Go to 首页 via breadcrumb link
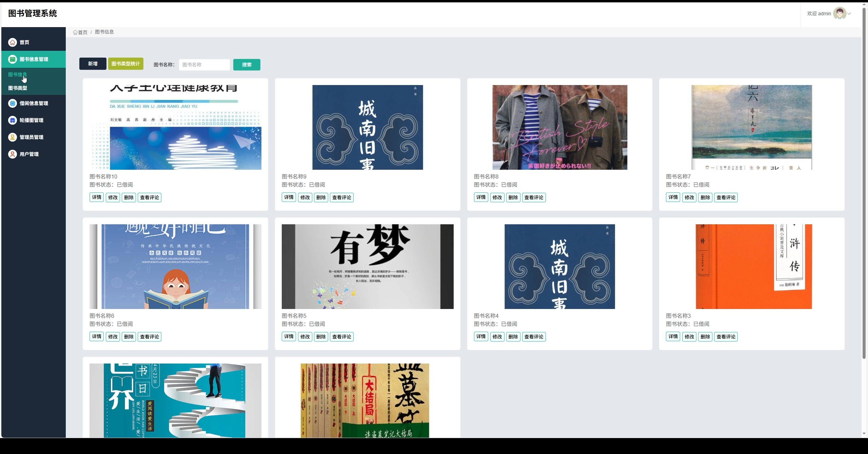 [x=80, y=32]
